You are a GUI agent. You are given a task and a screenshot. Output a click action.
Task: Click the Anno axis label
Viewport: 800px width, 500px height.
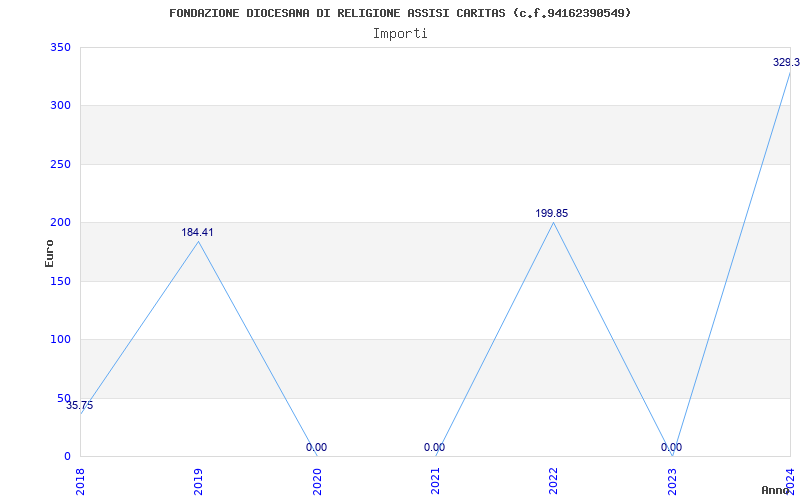click(776, 490)
